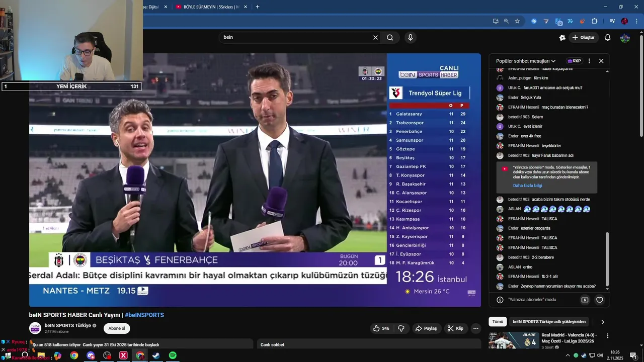Select the beIN SPORTS Türkiye adlı yükleyiciden chip

pos(549,321)
